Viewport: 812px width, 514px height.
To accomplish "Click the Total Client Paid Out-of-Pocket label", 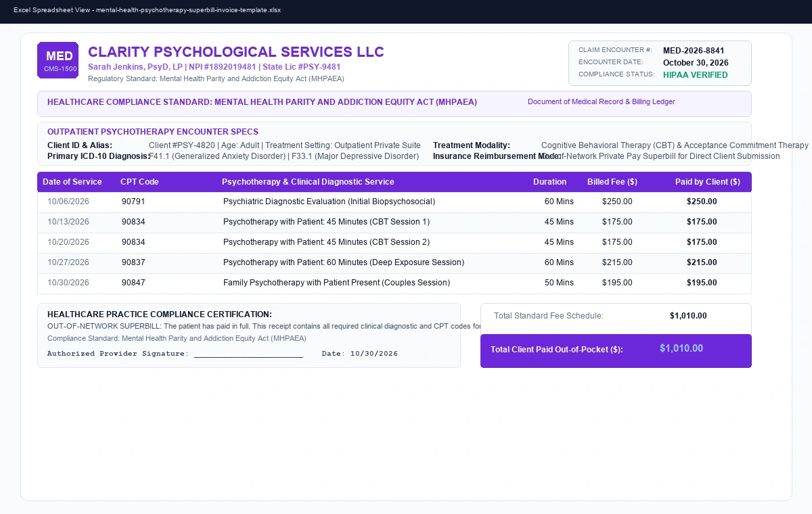I will [x=557, y=350].
